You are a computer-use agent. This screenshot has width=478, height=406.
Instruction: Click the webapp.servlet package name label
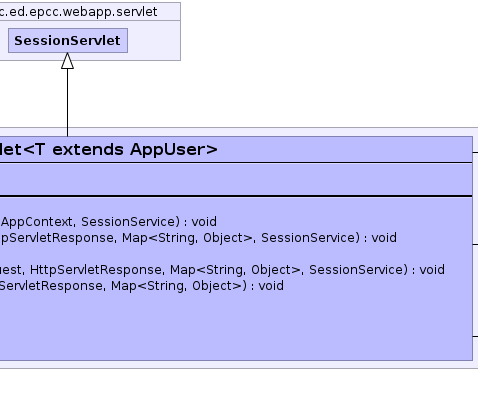[79, 12]
